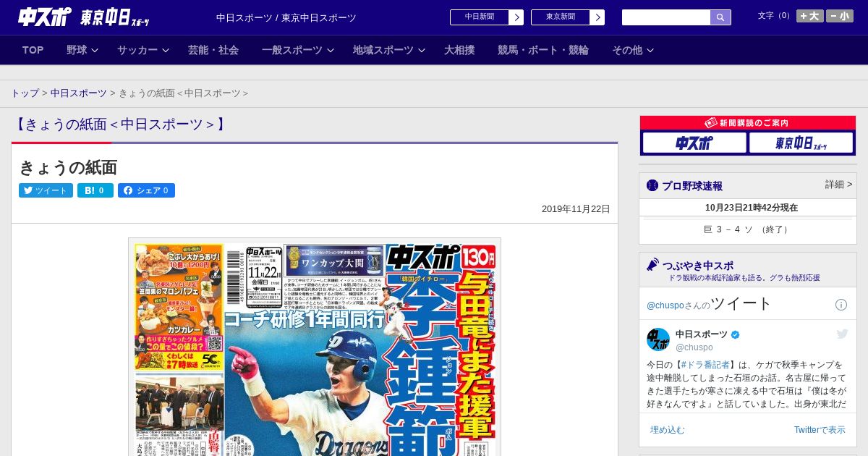Open the 中日新聞 link in the header

click(480, 17)
